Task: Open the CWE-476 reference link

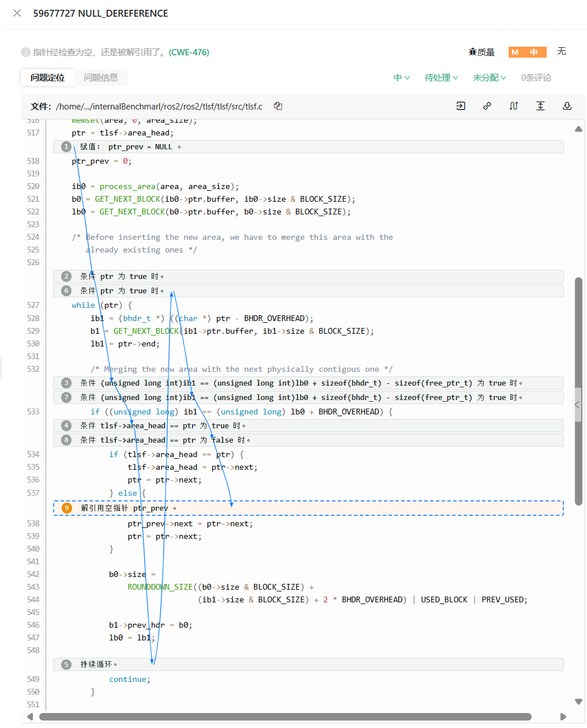Action: click(x=189, y=52)
